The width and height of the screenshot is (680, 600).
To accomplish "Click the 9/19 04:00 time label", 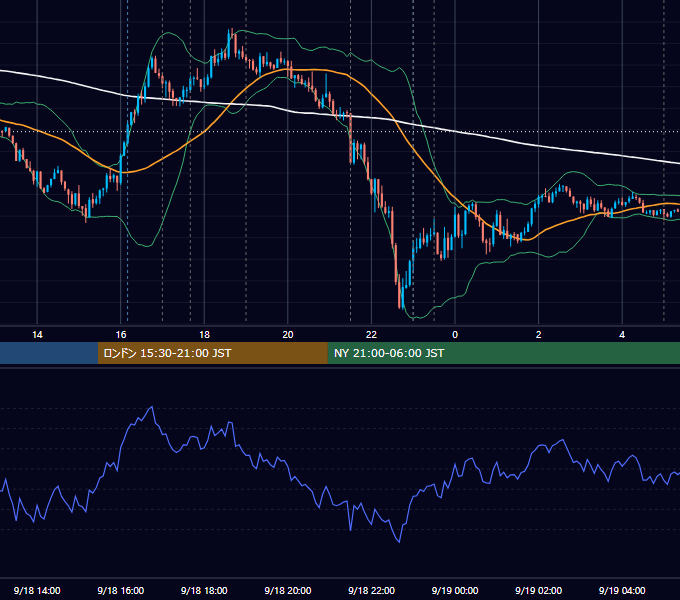I will point(622,590).
